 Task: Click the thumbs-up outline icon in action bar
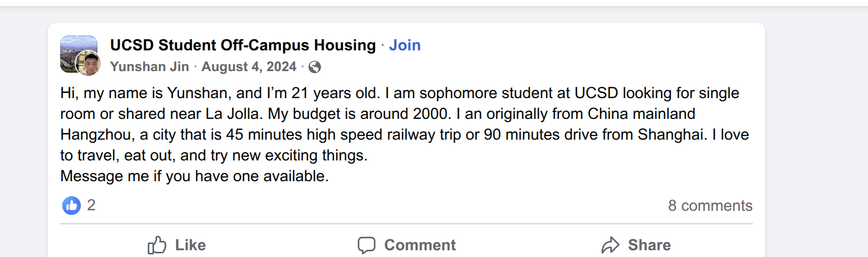[x=157, y=245]
